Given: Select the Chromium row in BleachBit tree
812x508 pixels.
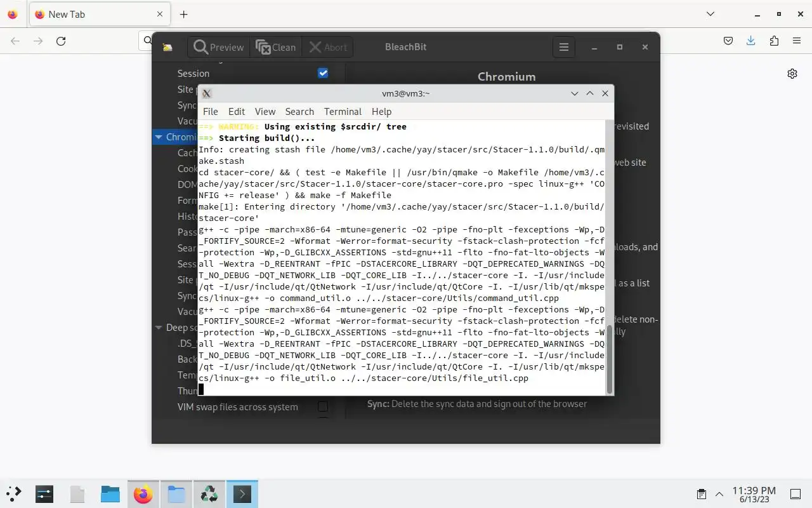Looking at the screenshot, I should click(175, 137).
